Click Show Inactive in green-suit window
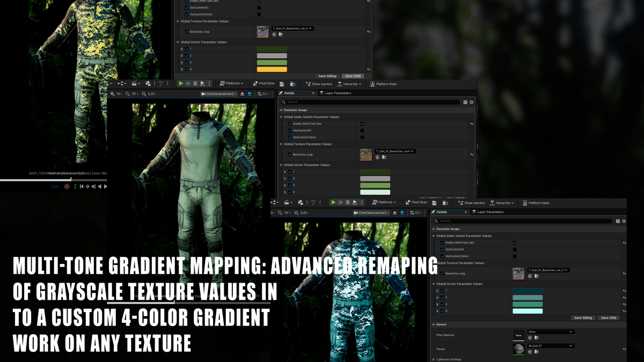This screenshot has width=644, height=362. tap(319, 84)
